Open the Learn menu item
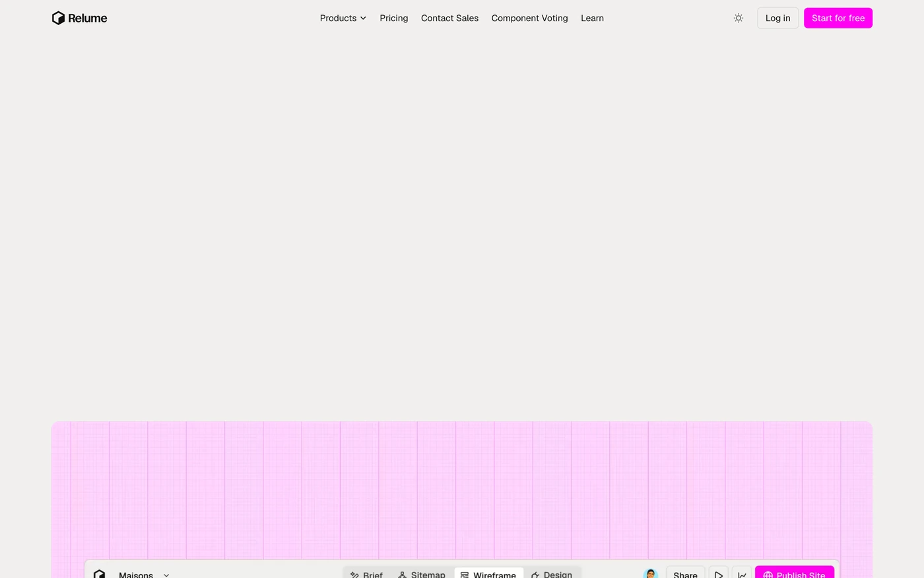Viewport: 924px width, 578px height. (x=592, y=18)
